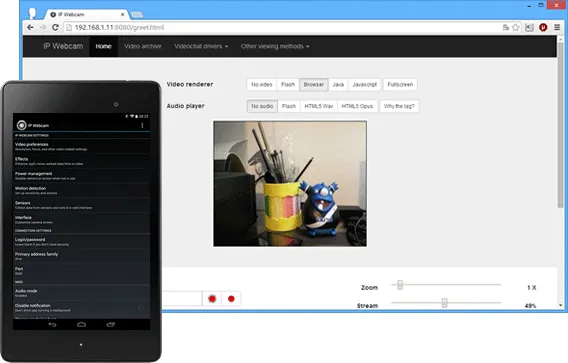Click the text field left of the record buttons
The width and height of the screenshot is (568, 363).
point(182,299)
